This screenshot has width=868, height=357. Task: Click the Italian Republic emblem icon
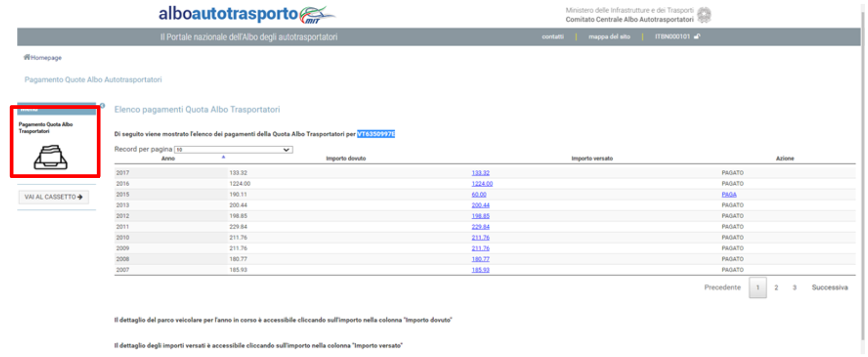704,15
